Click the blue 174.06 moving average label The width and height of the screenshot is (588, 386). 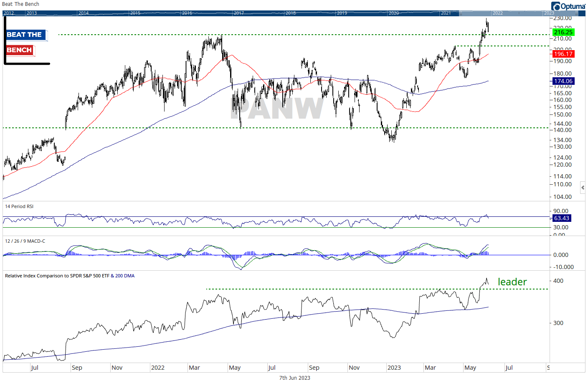click(563, 81)
